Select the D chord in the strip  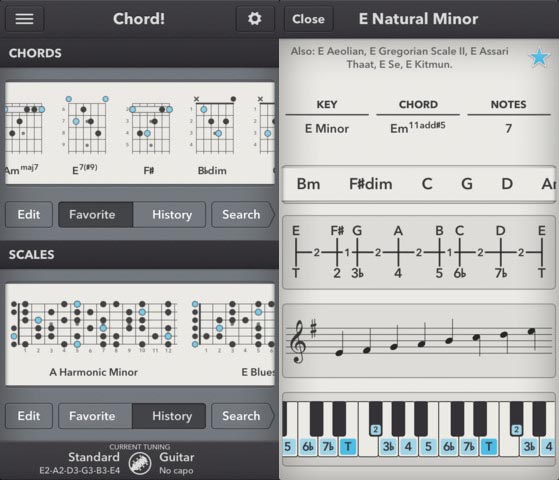[x=507, y=184]
